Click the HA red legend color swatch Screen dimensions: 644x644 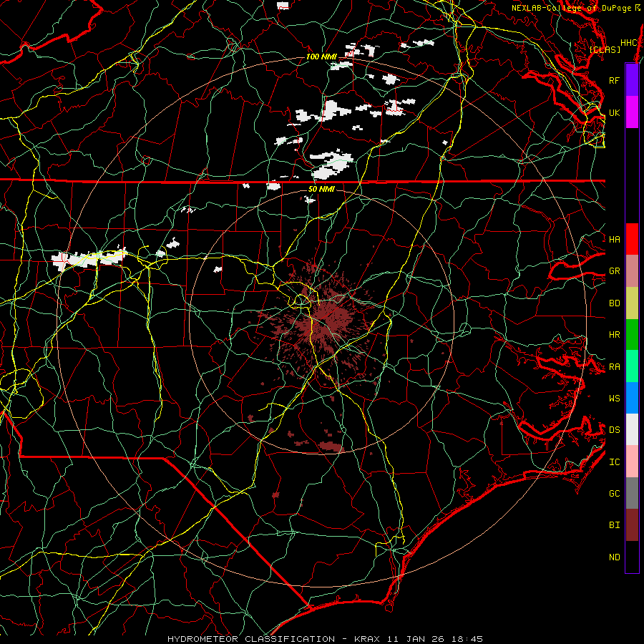[x=632, y=239]
